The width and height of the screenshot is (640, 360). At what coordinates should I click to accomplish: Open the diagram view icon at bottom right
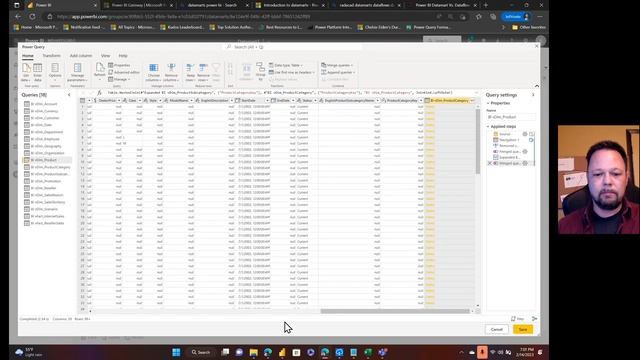click(534, 319)
